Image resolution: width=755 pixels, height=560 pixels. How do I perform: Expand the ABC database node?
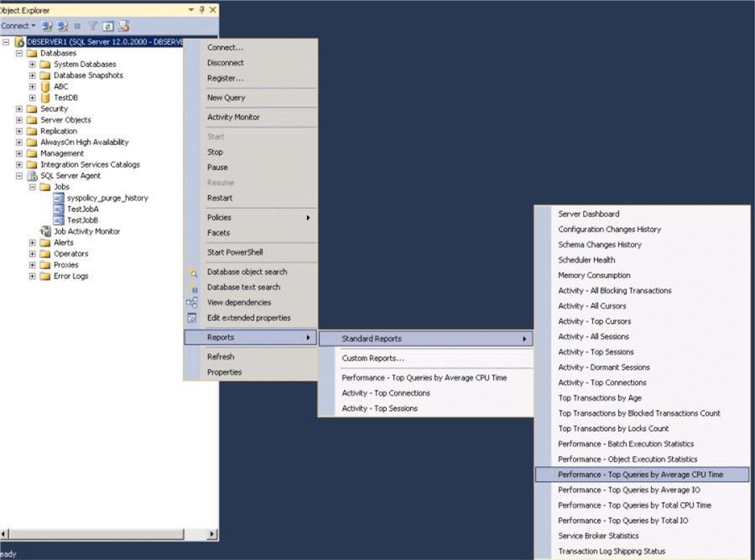click(31, 86)
